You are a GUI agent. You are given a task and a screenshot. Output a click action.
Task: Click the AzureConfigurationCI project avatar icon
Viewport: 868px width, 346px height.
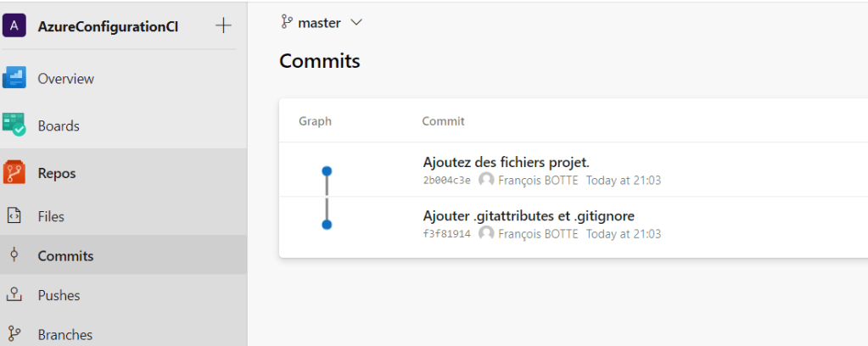click(x=14, y=25)
